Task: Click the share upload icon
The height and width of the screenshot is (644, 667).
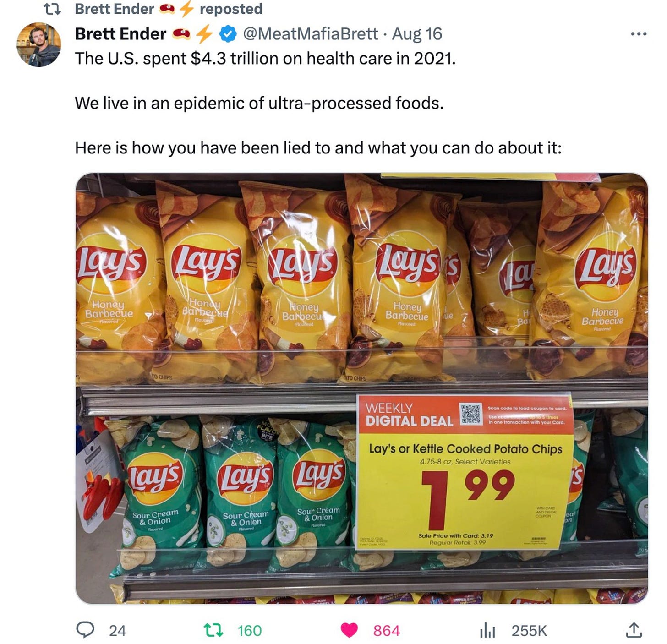Action: (x=634, y=630)
